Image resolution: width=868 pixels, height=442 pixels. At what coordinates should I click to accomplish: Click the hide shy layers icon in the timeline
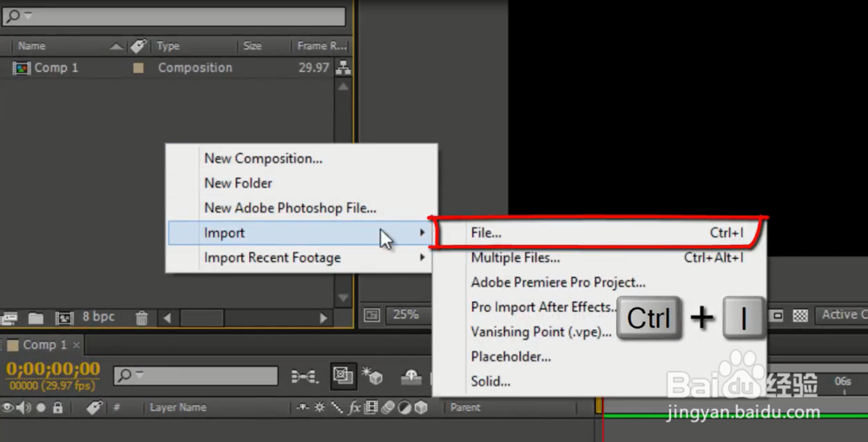[x=411, y=377]
